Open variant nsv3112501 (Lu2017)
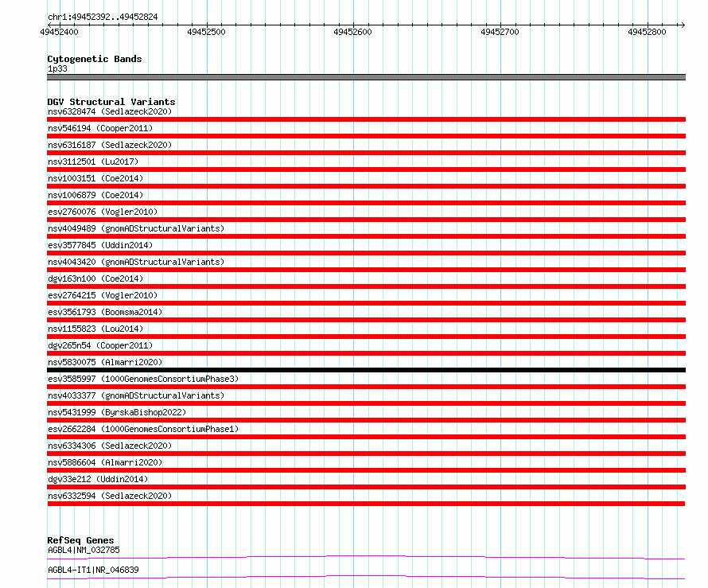Viewport: 708px width, 588px height. pos(93,162)
